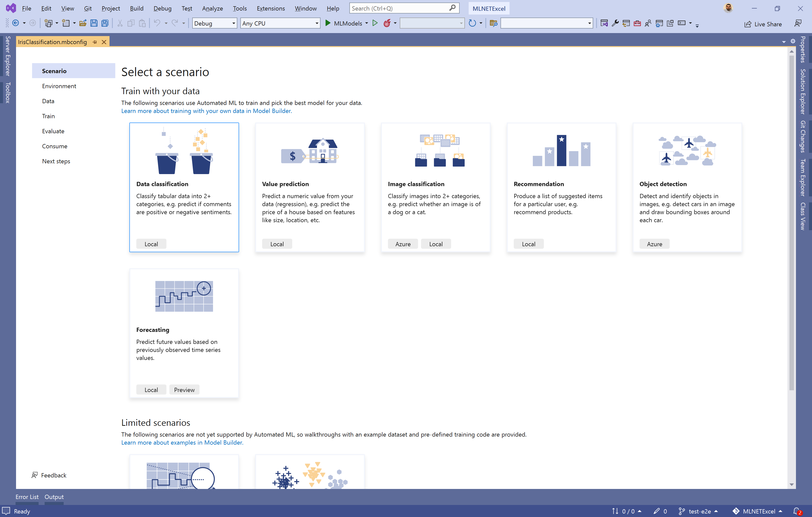Click the Feedback icon near the bottom
The width and height of the screenshot is (812, 517).
coord(35,475)
